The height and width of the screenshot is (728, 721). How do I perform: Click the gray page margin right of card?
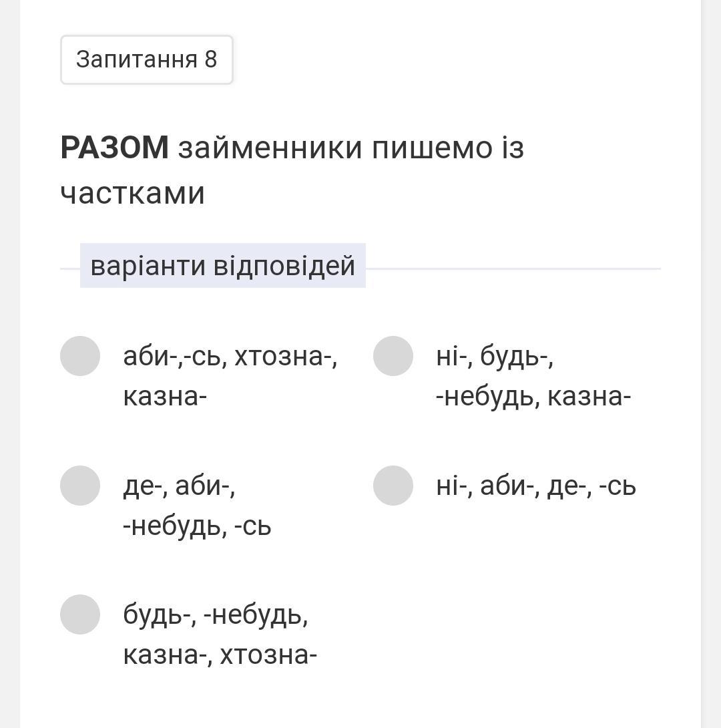click(x=711, y=364)
